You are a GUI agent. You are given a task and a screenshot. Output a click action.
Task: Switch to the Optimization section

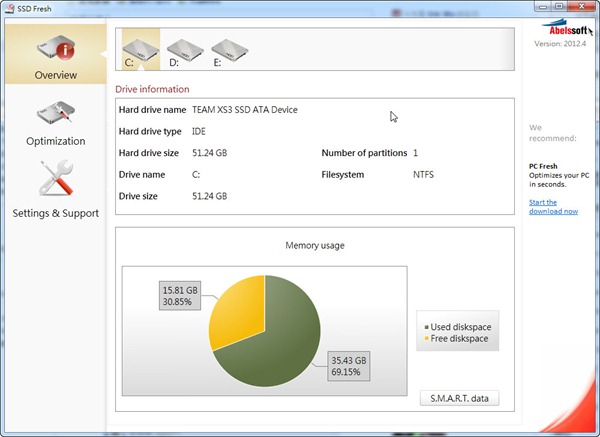coord(55,123)
